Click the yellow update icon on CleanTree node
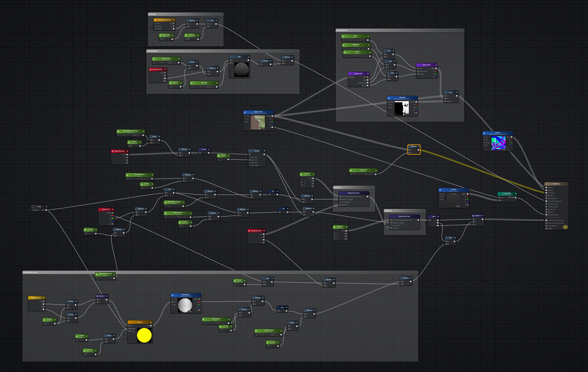The image size is (588, 372). tap(565, 227)
